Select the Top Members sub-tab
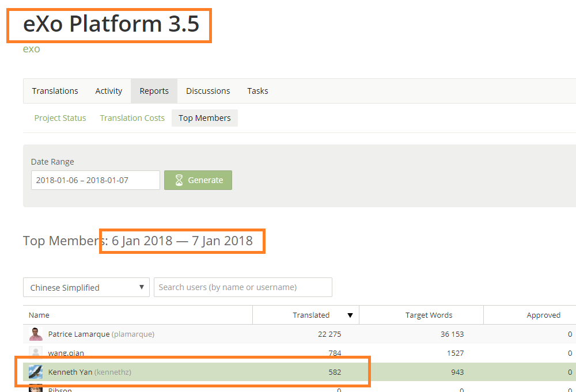Viewport: 576px width, 392px height. [204, 118]
